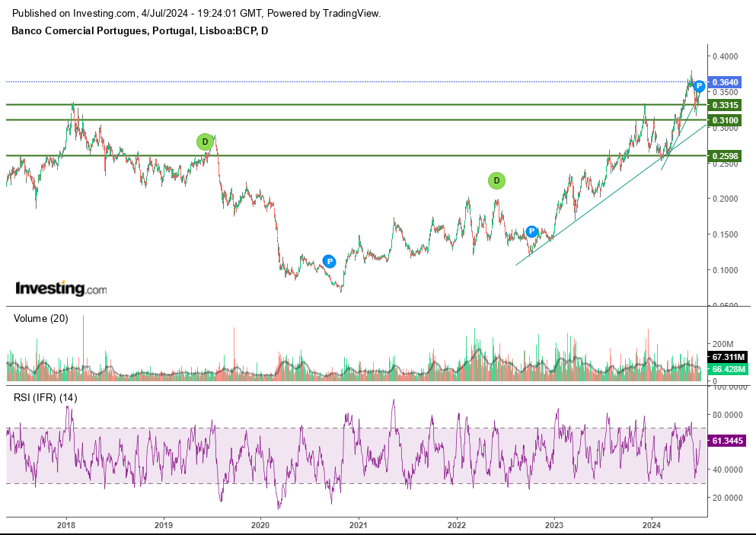Click the RSI (IFR) (14) indicator title
The width and height of the screenshot is (756, 535).
point(46,397)
